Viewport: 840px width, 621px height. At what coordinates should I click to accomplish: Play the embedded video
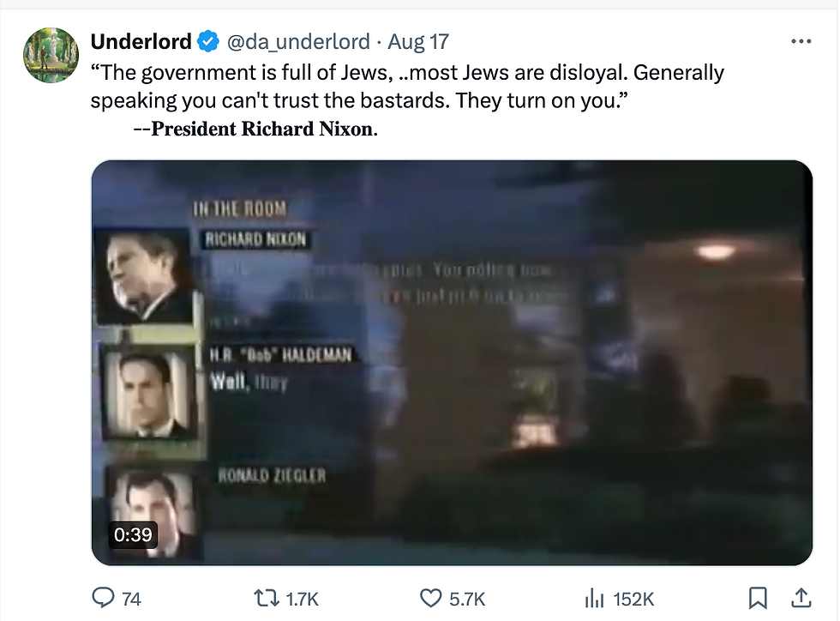[451, 362]
